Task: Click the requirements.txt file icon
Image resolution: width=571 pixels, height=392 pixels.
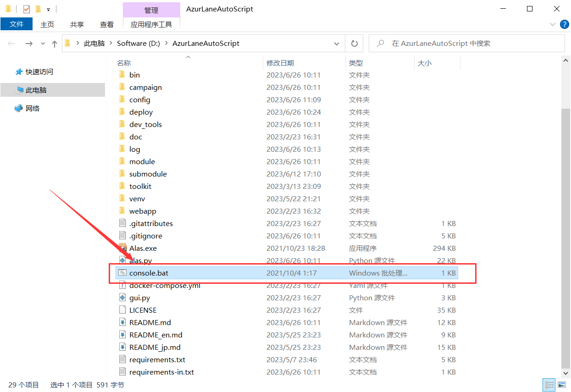Action: click(x=122, y=359)
